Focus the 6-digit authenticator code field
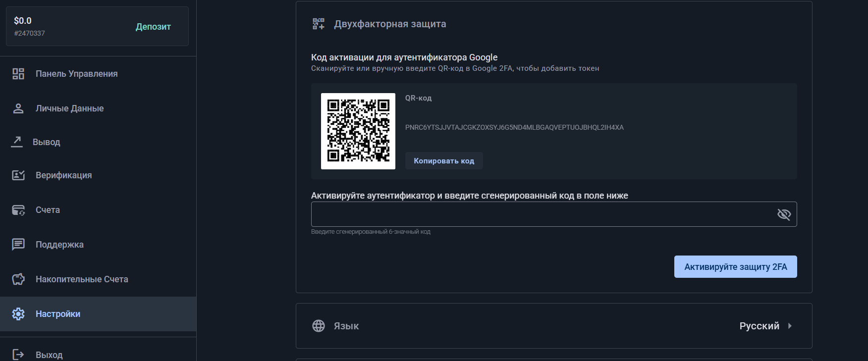Image resolution: width=868 pixels, height=361 pixels. click(554, 214)
